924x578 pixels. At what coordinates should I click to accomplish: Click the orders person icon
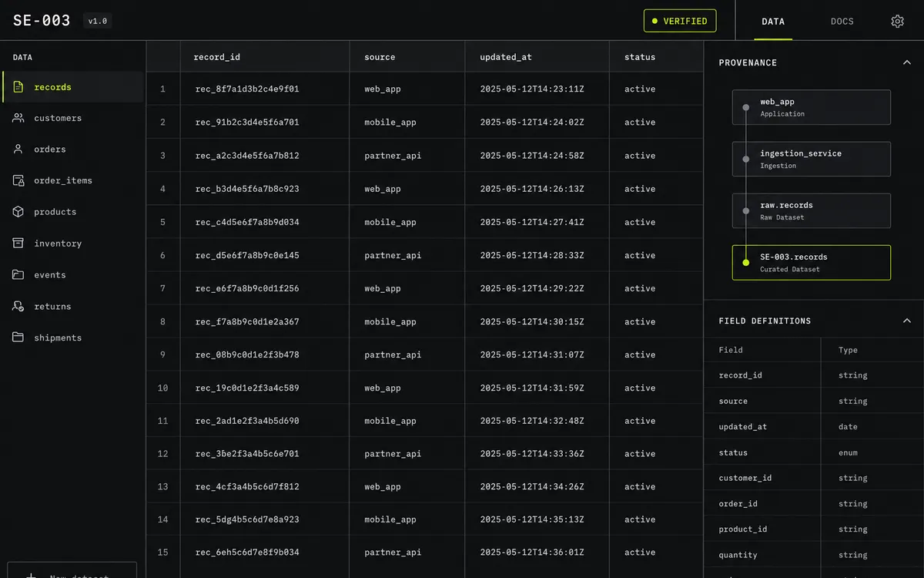pyautogui.click(x=18, y=150)
